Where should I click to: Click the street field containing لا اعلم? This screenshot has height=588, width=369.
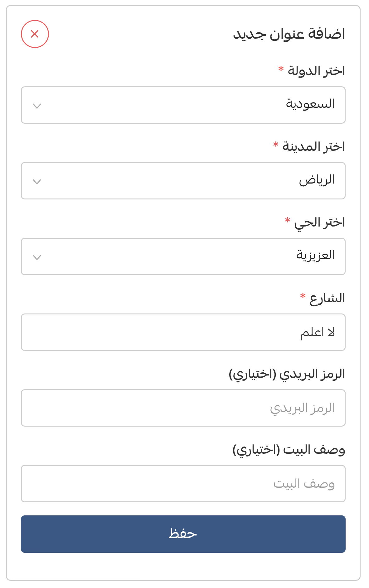tap(183, 332)
